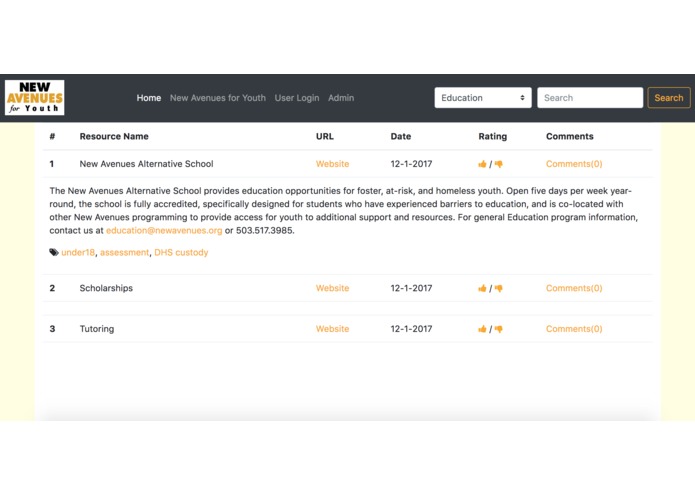Click the Resource Name column header

114,136
